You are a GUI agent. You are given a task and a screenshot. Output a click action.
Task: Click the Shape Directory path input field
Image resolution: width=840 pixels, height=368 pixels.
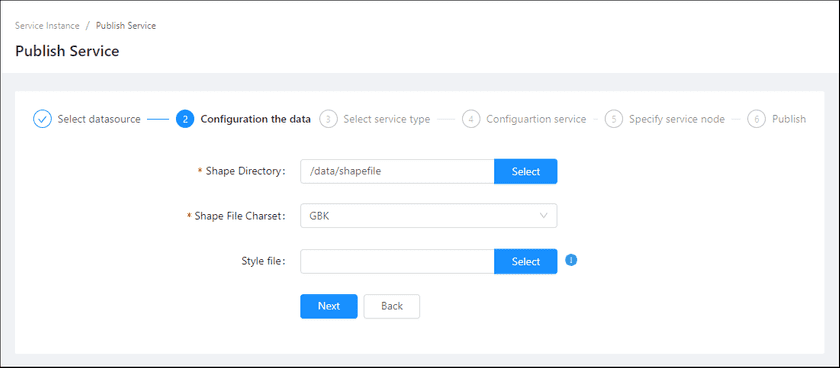pos(397,171)
